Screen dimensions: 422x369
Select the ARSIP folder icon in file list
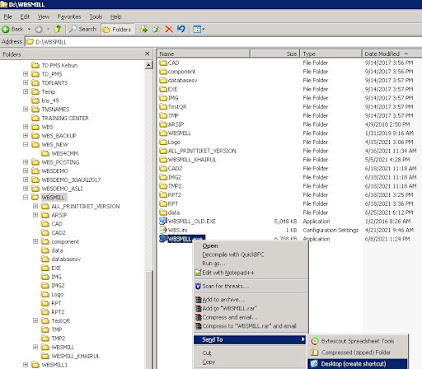(x=163, y=124)
